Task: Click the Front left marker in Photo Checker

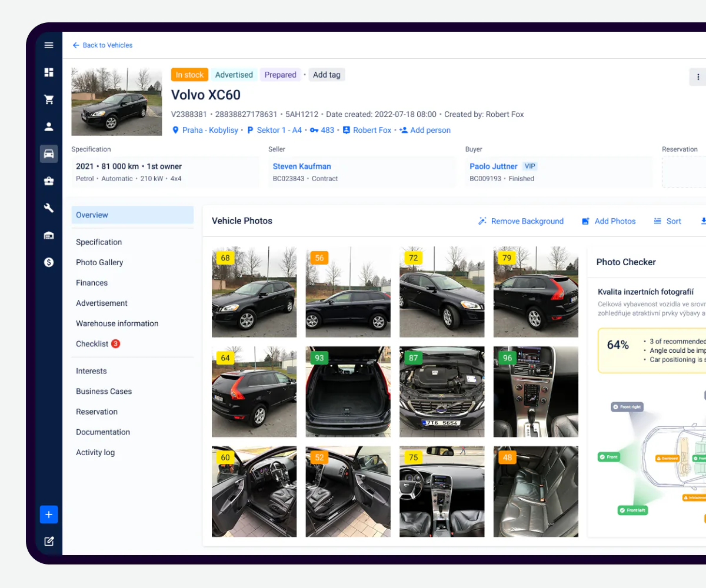Action: [632, 510]
